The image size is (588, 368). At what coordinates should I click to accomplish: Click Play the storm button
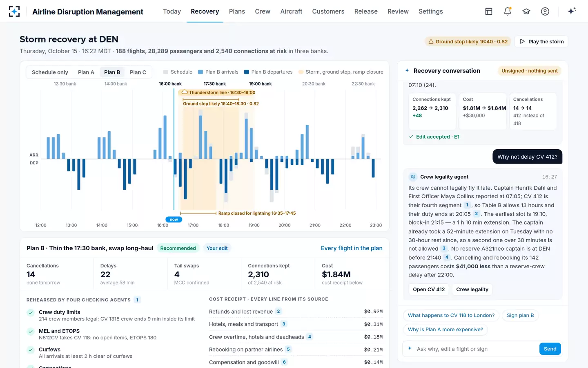(541, 41)
